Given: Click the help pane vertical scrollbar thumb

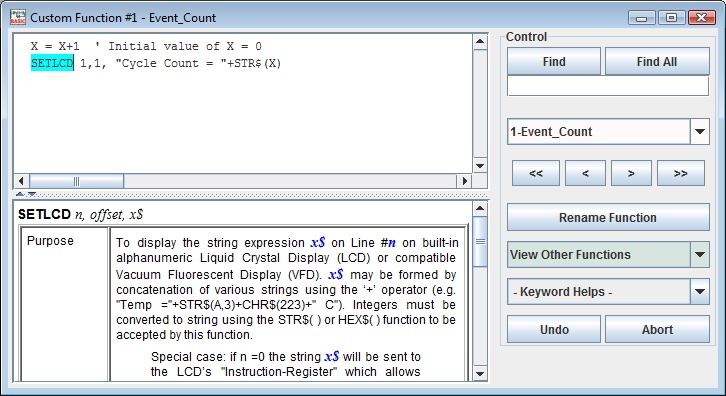Looking at the screenshot, I should pyautogui.click(x=480, y=241).
